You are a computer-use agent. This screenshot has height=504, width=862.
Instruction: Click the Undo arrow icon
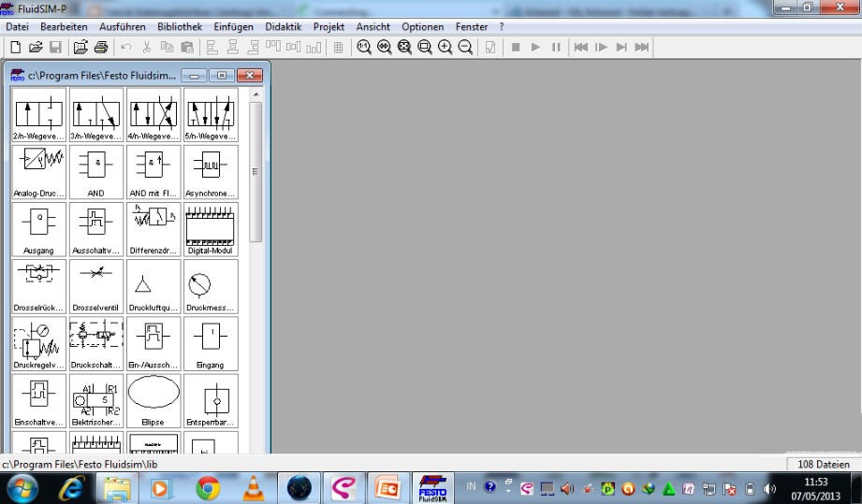[126, 47]
